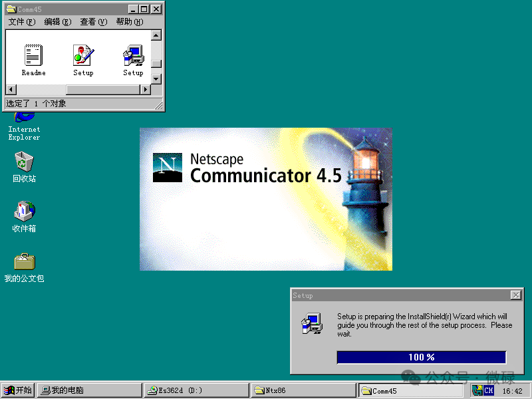Open the 回收站 Recycle Bin
This screenshot has width=532, height=399.
pyautogui.click(x=24, y=163)
